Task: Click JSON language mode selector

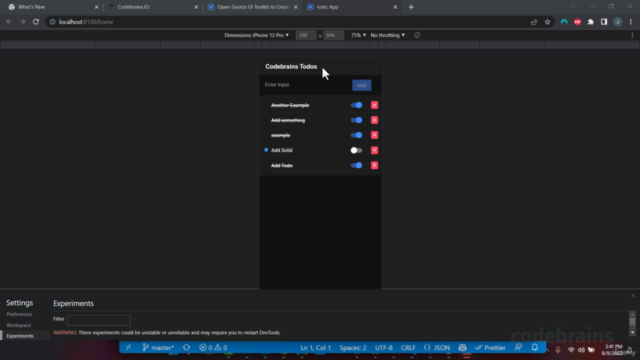Action: pyautogui.click(x=437, y=348)
